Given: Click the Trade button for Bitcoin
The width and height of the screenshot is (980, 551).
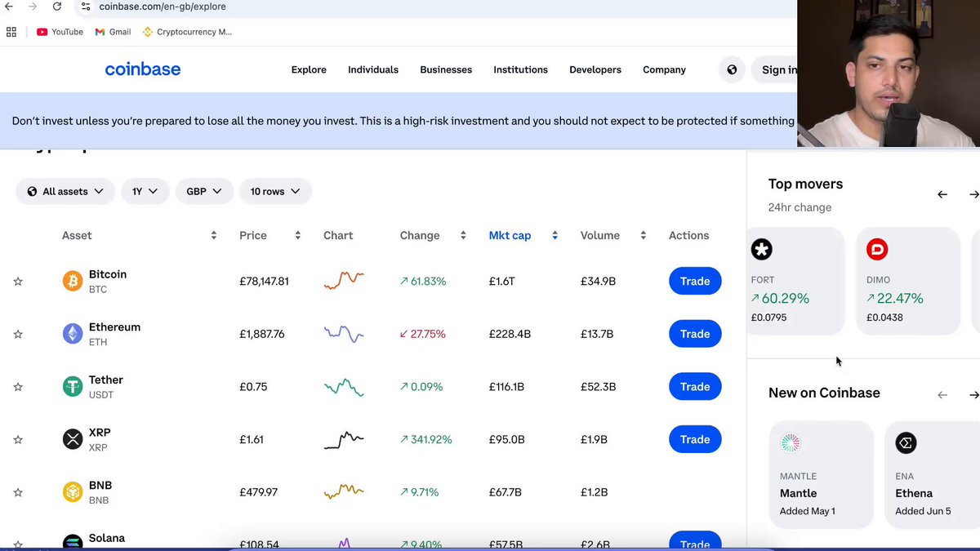Looking at the screenshot, I should pos(695,281).
